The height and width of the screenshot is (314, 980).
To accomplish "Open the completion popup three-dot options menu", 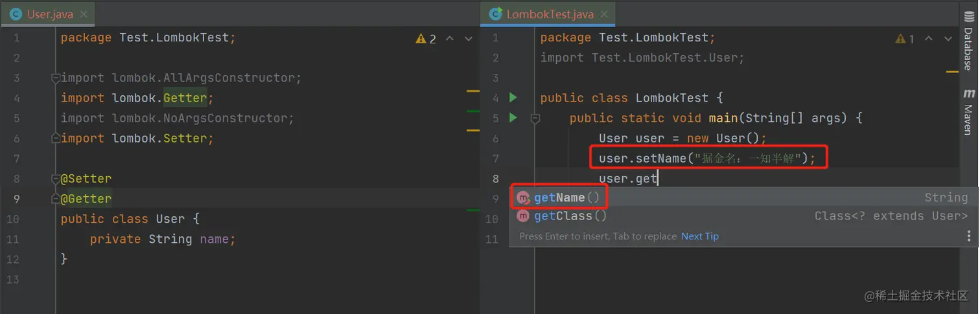I will pyautogui.click(x=969, y=236).
